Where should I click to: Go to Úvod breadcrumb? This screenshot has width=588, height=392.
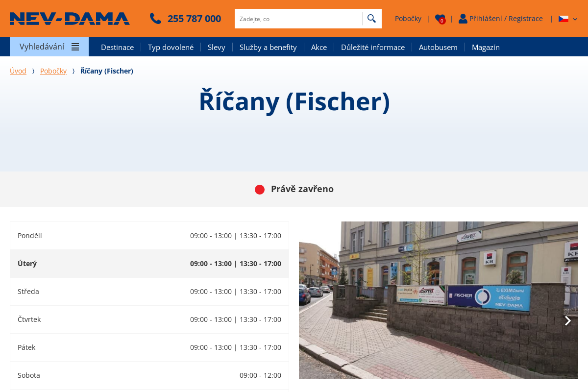18,71
